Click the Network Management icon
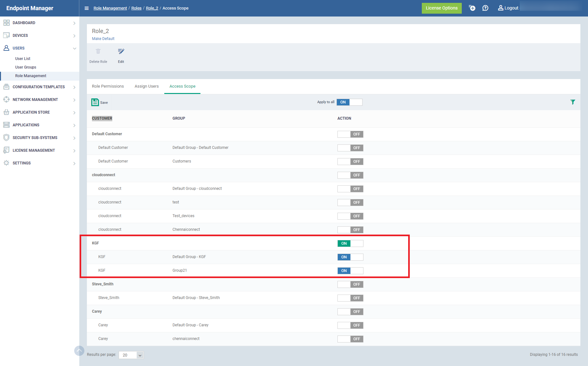 (6, 99)
